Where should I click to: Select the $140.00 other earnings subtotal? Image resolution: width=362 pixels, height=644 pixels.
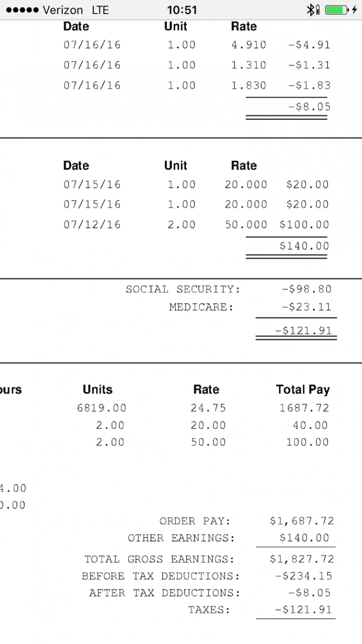[304, 246]
